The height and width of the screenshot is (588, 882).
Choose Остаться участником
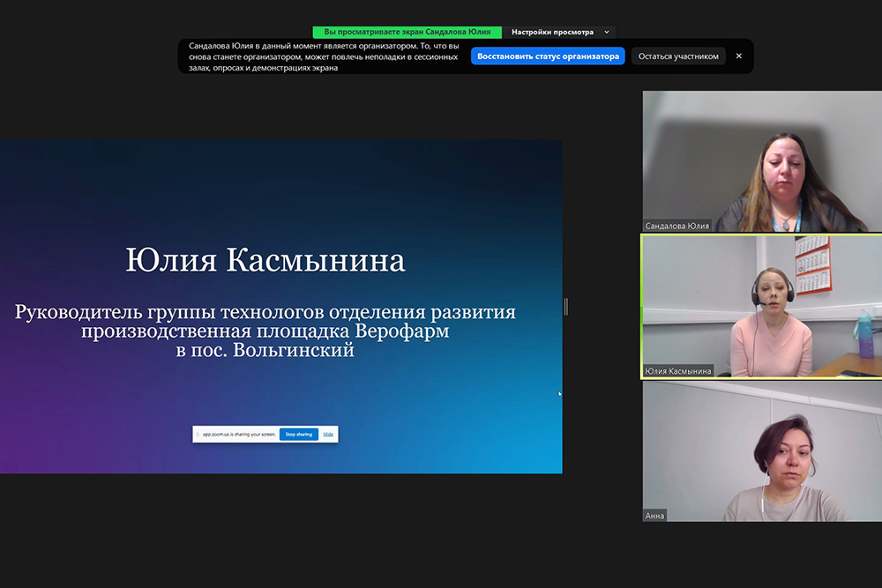tap(678, 56)
